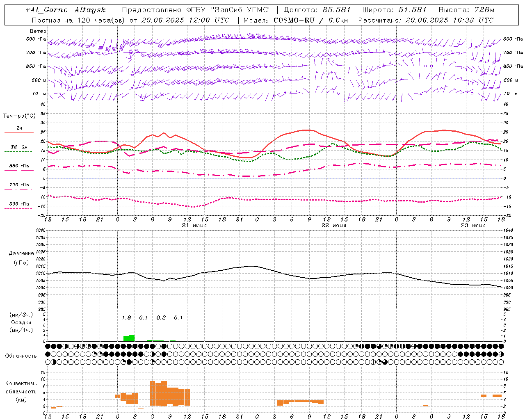Click the Рассчитано: 20.06.2025 16:38 UTC timestamp
The height and width of the screenshot is (420, 525).
click(x=426, y=20)
